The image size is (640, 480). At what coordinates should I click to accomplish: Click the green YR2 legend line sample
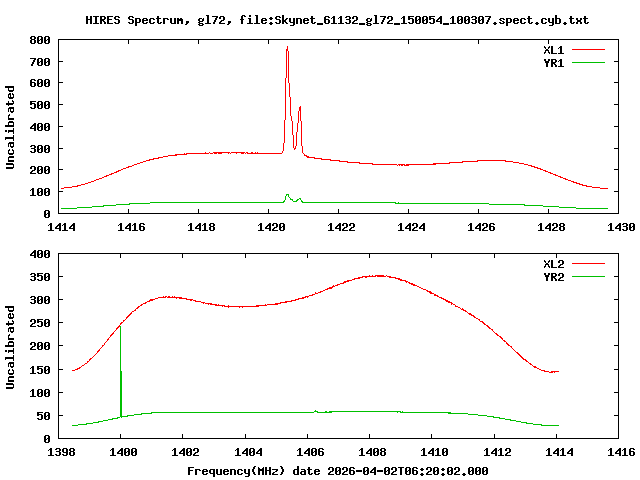588,277
